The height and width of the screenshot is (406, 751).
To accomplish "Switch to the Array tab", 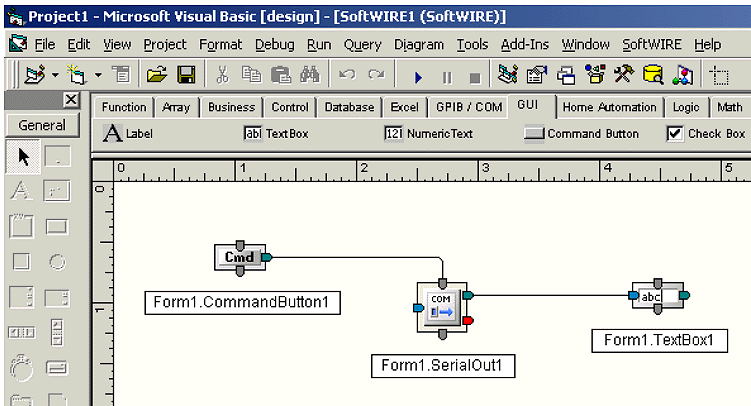I will click(176, 107).
